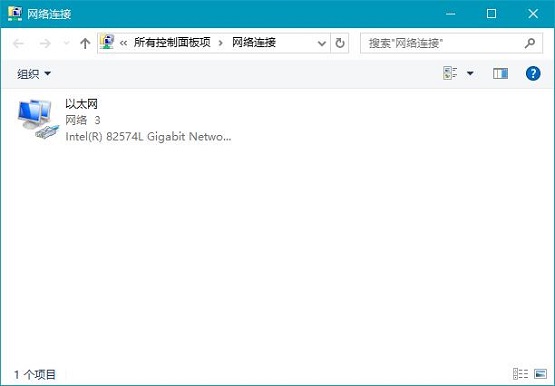This screenshot has height=386, width=555.
Task: Click the 网络连接 title bar icon
Action: point(15,13)
